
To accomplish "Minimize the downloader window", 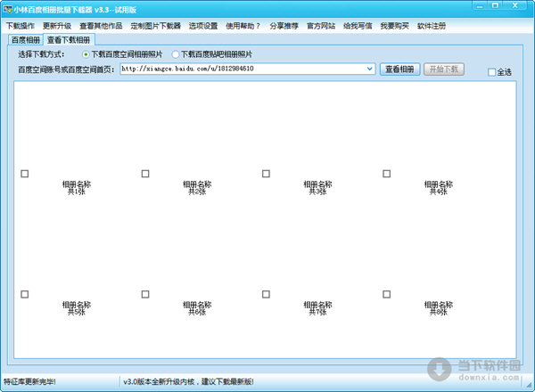I will pos(480,6).
